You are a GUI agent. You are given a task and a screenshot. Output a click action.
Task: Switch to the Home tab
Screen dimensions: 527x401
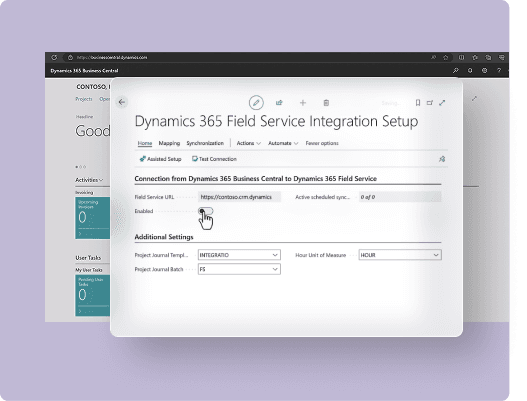145,143
